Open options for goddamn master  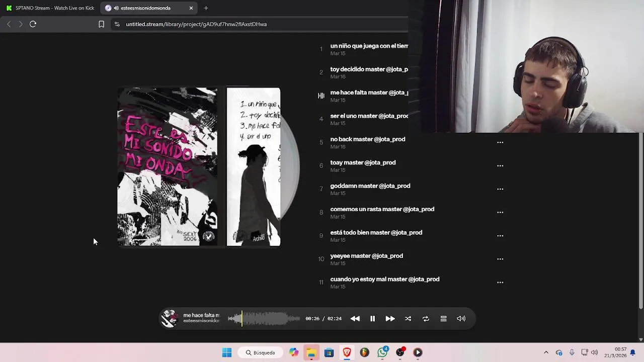tap(500, 189)
